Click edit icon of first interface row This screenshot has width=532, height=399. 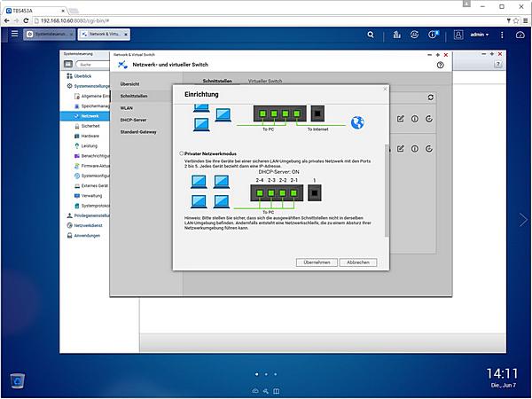(x=401, y=119)
